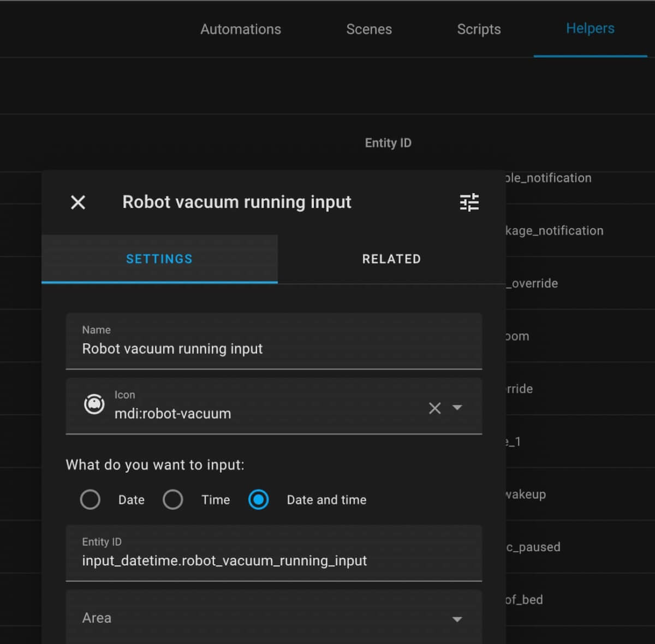Click the Entity ID input field
The height and width of the screenshot is (644, 655).
tap(273, 560)
